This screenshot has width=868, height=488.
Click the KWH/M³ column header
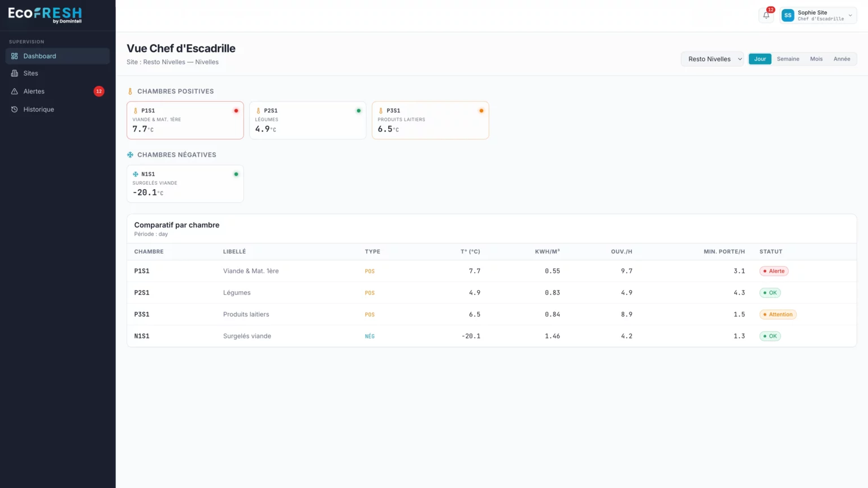coord(548,251)
